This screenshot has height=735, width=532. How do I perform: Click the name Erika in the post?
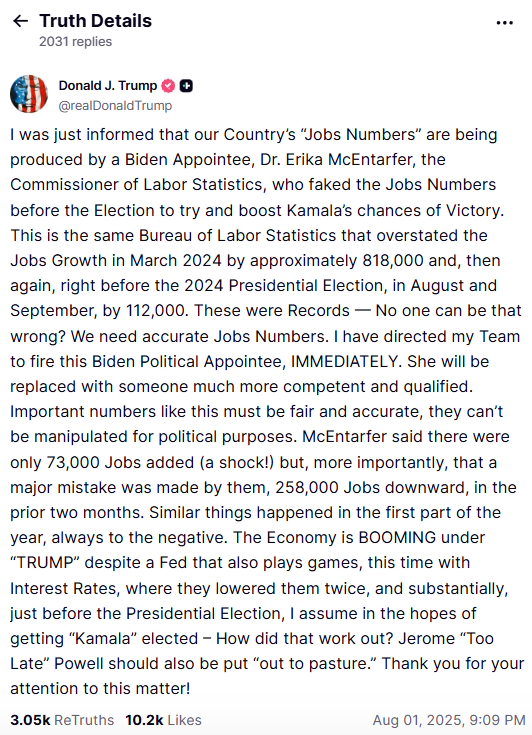(x=304, y=160)
